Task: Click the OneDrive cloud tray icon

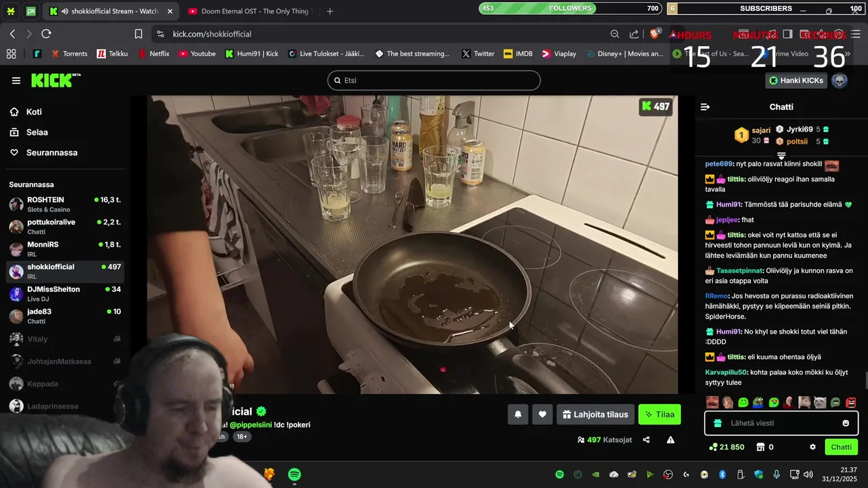Action: (614, 474)
